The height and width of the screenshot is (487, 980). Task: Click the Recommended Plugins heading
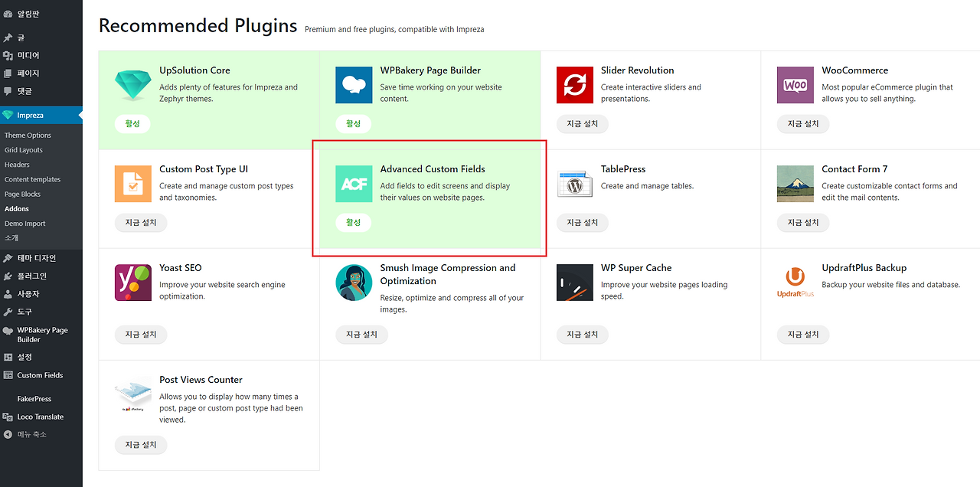point(198,25)
